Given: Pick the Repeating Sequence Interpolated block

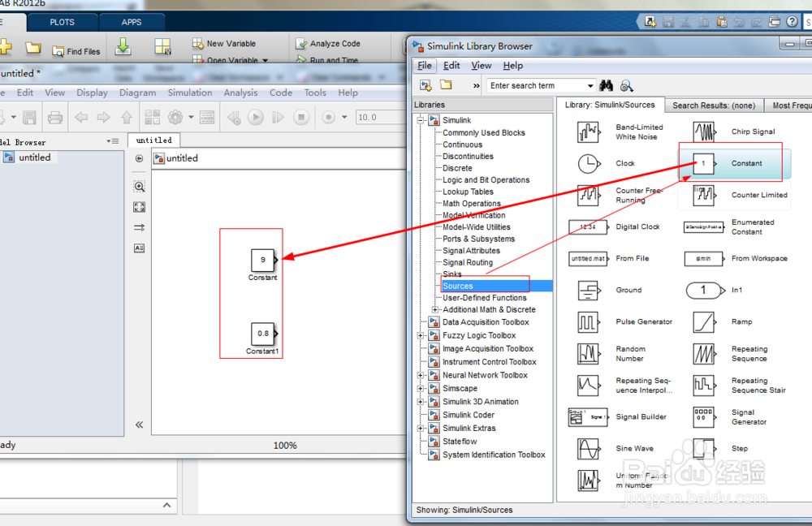Looking at the screenshot, I should coord(589,386).
